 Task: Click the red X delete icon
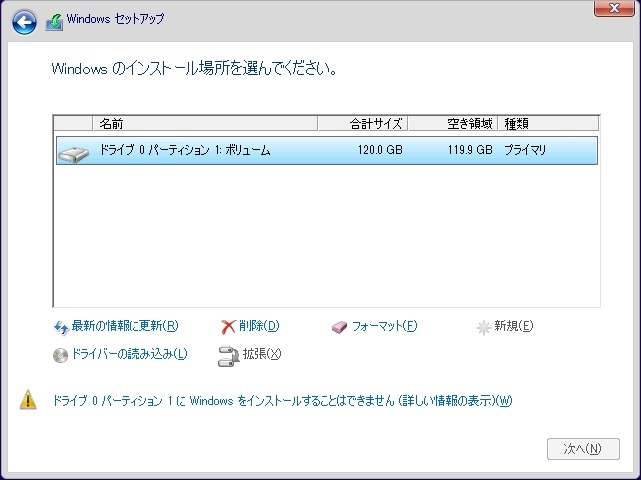click(x=228, y=327)
